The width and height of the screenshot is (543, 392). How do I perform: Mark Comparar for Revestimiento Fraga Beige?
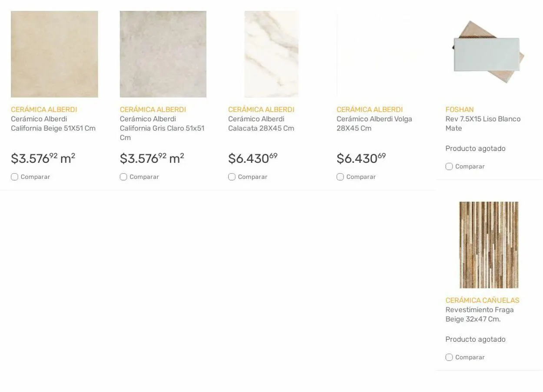click(449, 357)
